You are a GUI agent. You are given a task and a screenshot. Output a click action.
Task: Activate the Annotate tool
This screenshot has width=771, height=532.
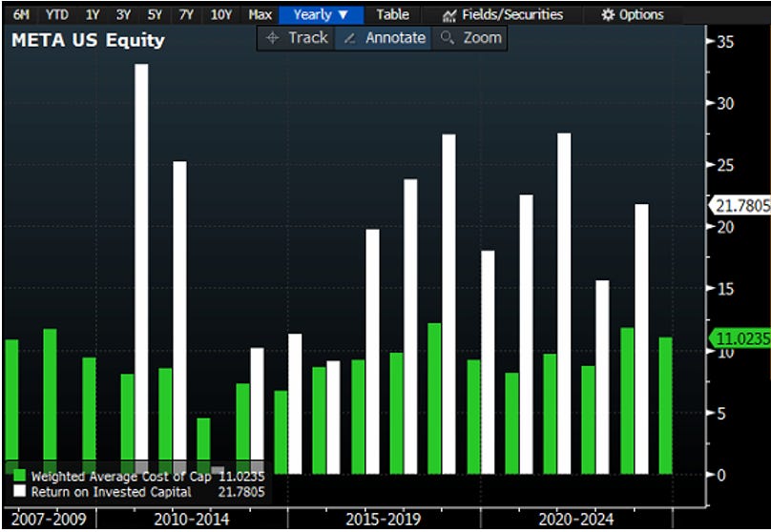point(384,38)
